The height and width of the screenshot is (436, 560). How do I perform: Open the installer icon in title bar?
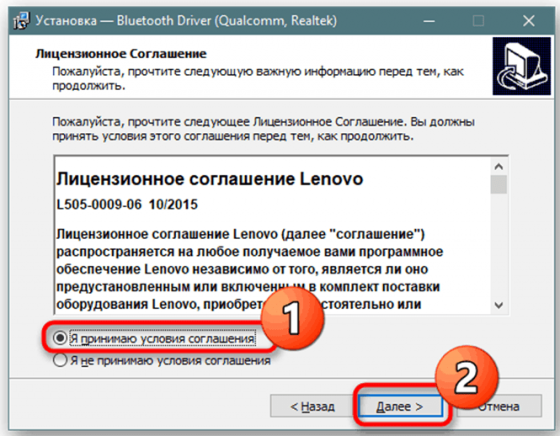[21, 21]
